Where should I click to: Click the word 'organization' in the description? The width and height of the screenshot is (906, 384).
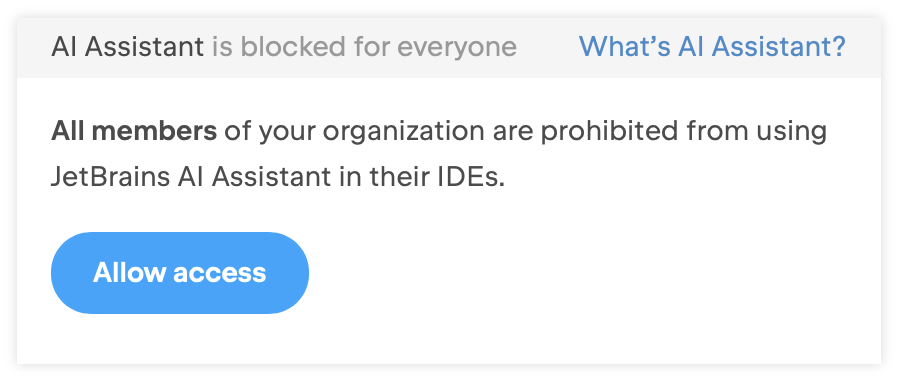click(x=403, y=133)
